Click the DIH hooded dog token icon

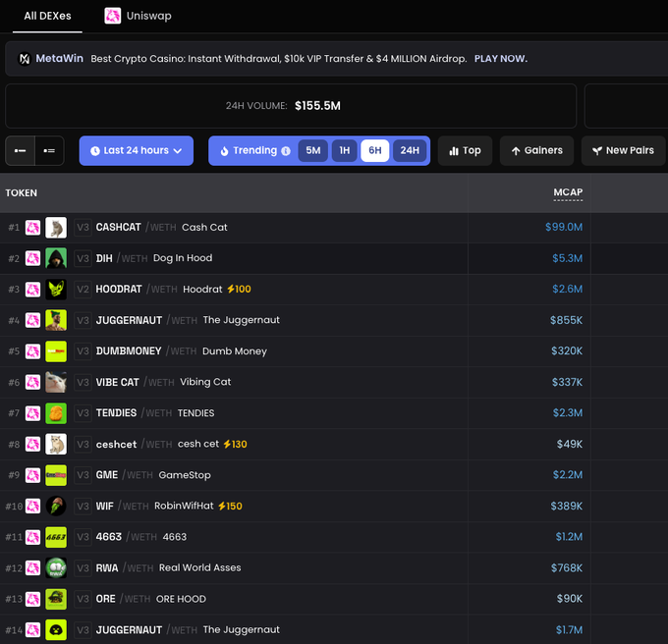tap(56, 258)
